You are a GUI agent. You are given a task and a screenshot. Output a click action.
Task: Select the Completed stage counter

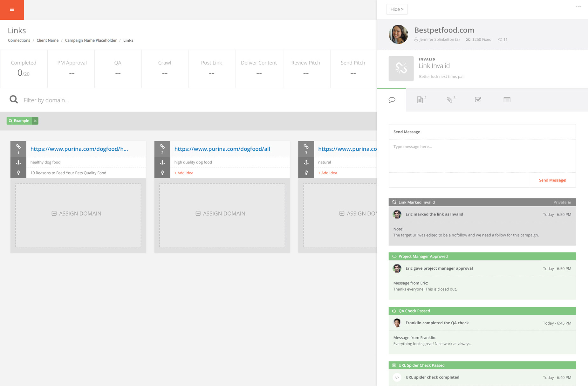point(24,69)
